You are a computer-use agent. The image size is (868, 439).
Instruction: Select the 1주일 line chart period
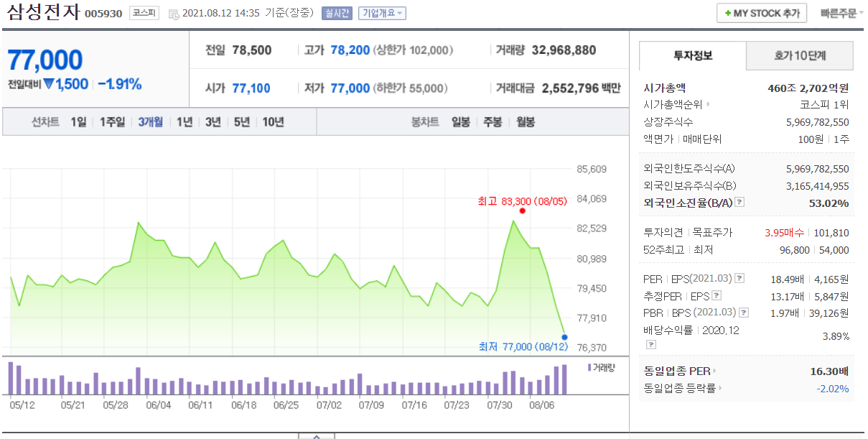point(113,121)
